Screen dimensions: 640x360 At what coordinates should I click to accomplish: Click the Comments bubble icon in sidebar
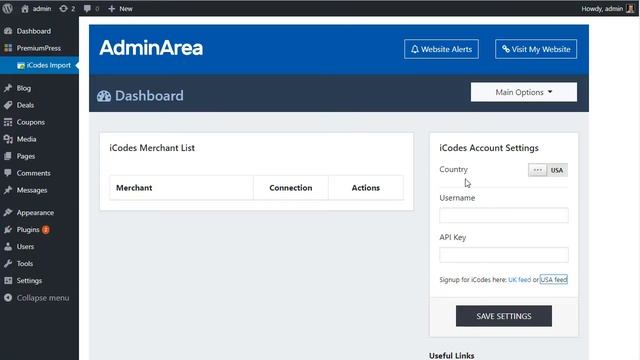pos(8,173)
